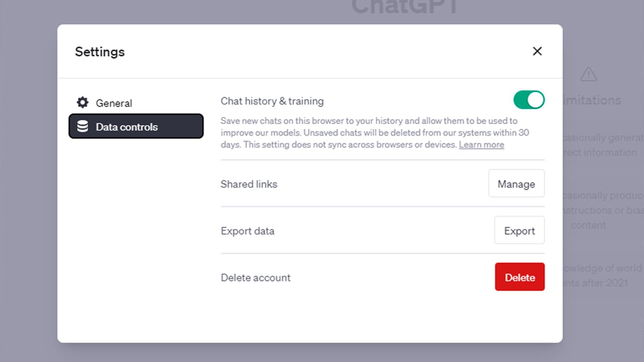Screen dimensions: 644x362
Task: Click the database icon beside Data controls
Action: pyautogui.click(x=83, y=127)
